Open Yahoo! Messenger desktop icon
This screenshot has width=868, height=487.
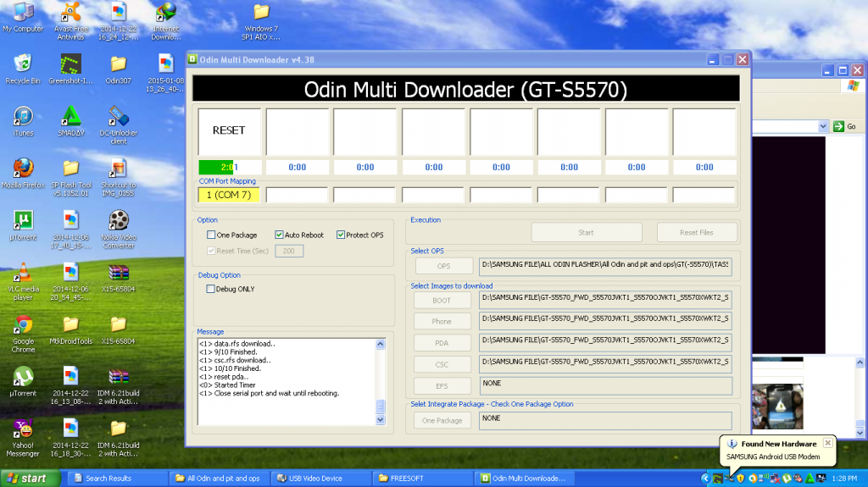click(x=23, y=429)
